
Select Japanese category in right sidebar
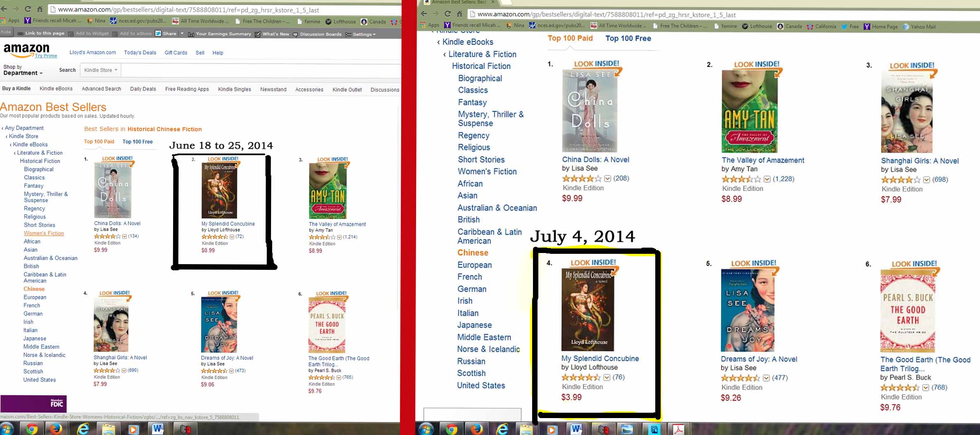point(474,325)
